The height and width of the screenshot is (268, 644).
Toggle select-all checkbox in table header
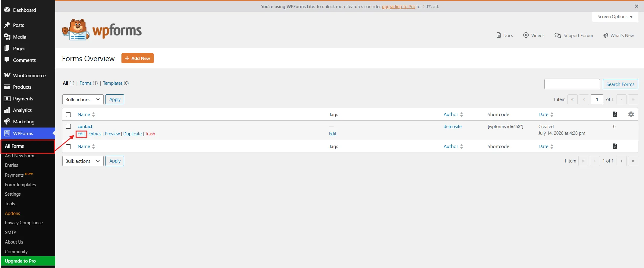point(68,115)
